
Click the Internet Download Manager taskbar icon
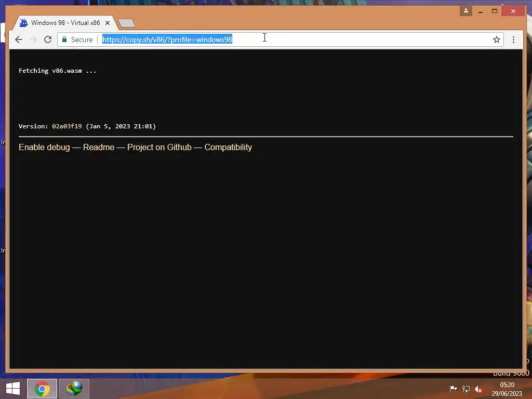(74, 389)
